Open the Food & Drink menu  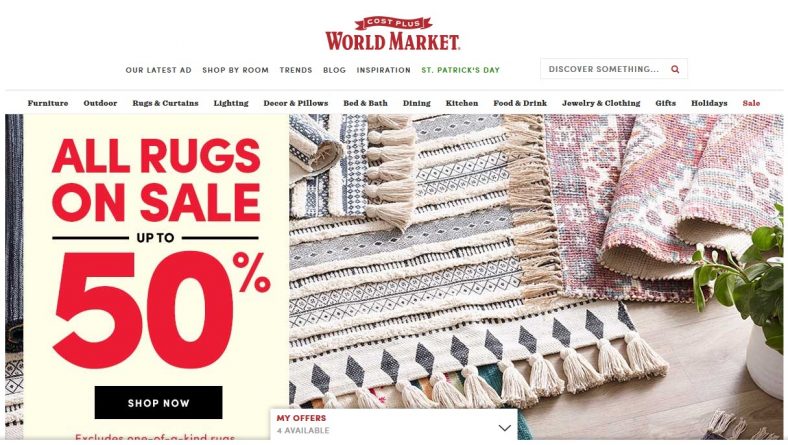point(520,103)
